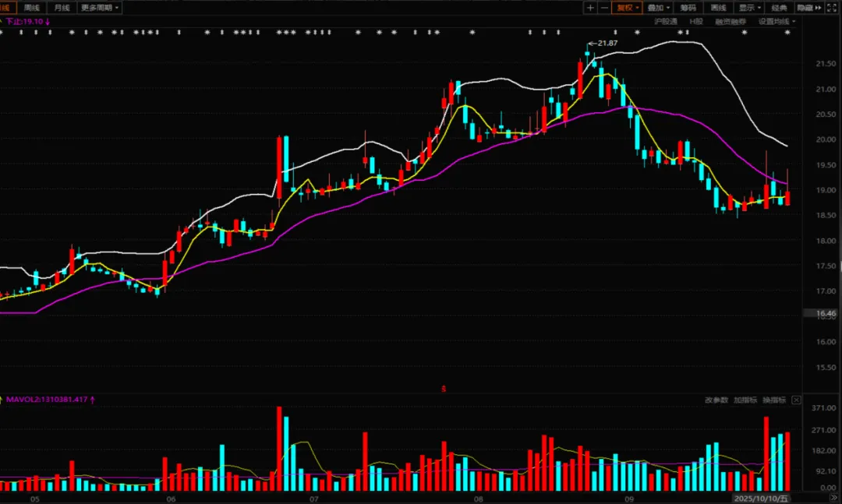The height and width of the screenshot is (504, 842).
Task: Click the 20.00 price axis label
Action: (826, 139)
